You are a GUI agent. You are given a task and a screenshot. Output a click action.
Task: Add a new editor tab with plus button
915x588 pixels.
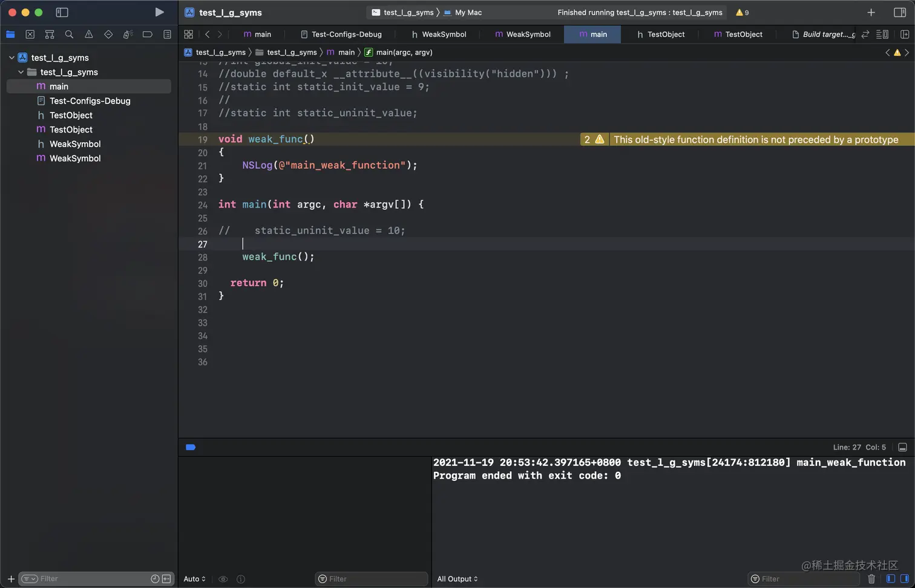tap(871, 12)
